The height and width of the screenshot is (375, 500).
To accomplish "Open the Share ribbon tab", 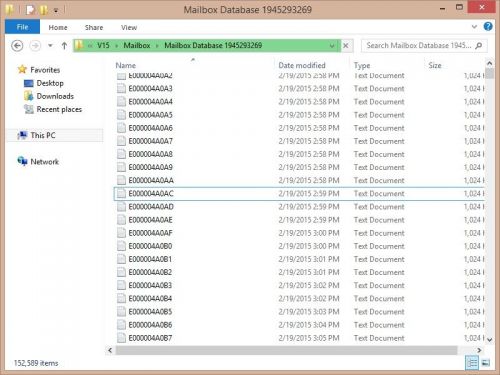I will [x=94, y=27].
